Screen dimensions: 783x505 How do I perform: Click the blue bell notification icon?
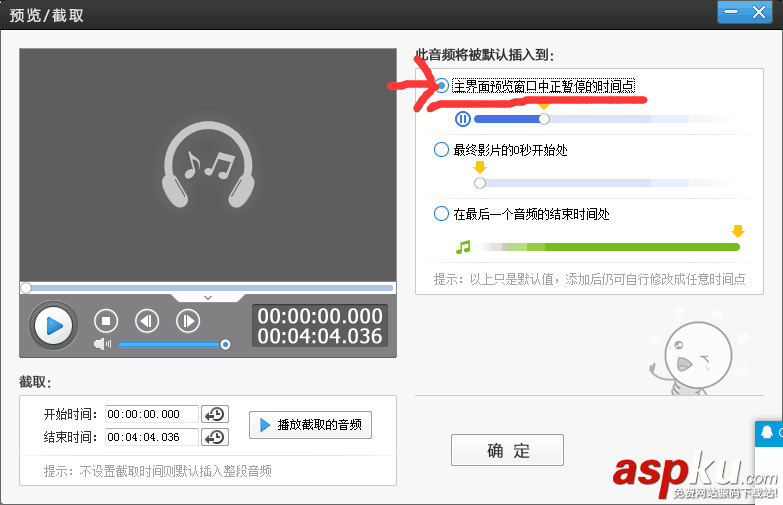pos(768,432)
